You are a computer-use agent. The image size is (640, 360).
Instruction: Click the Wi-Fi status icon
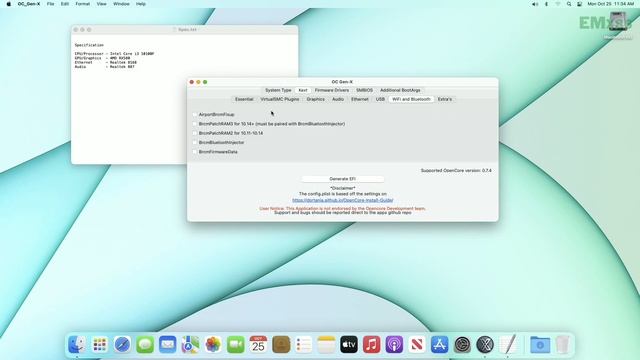point(558,4)
